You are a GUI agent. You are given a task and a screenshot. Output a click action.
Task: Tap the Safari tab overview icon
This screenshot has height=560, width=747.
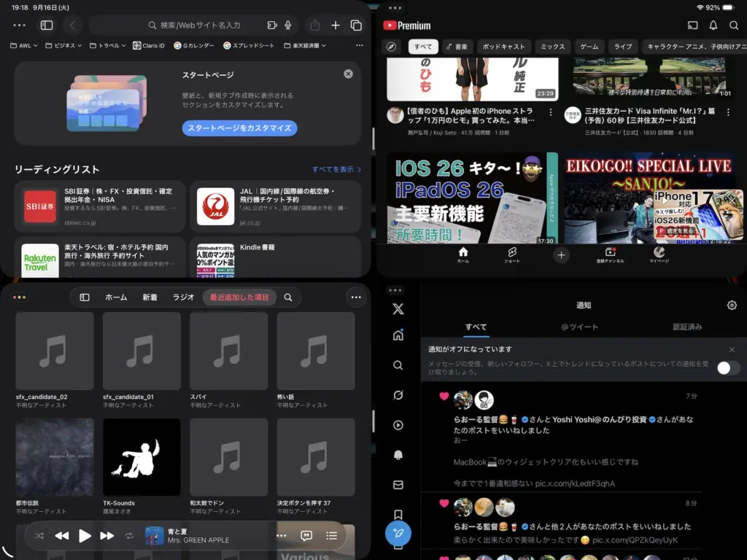[356, 26]
